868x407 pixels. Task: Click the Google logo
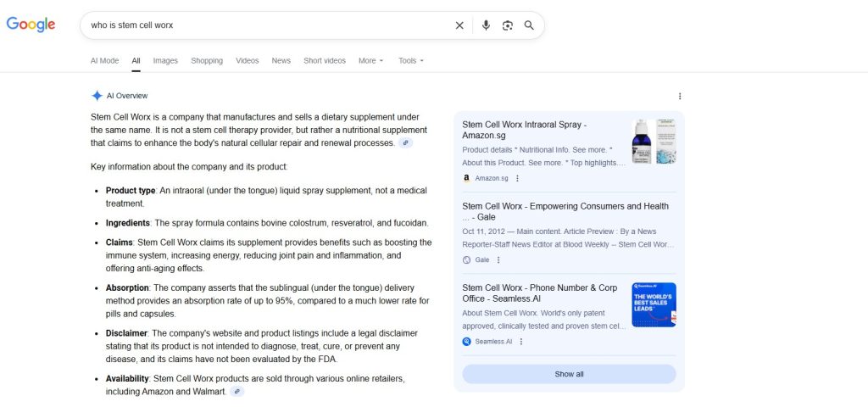(31, 25)
